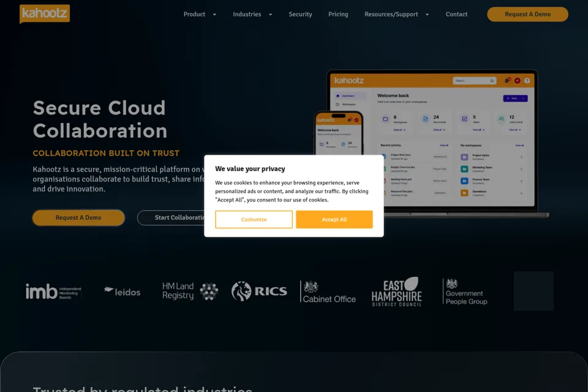Click 'Secure Cloud Collaboration' heading

[x=100, y=119]
